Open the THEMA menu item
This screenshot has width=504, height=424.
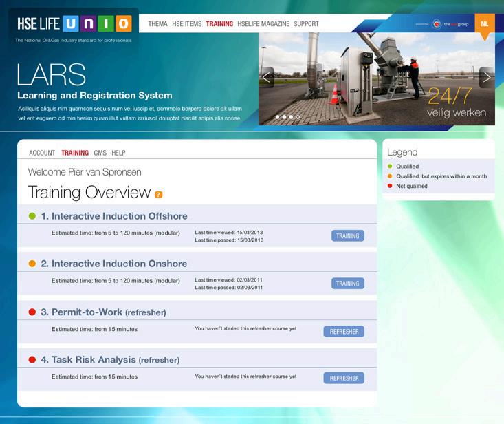[x=157, y=24]
